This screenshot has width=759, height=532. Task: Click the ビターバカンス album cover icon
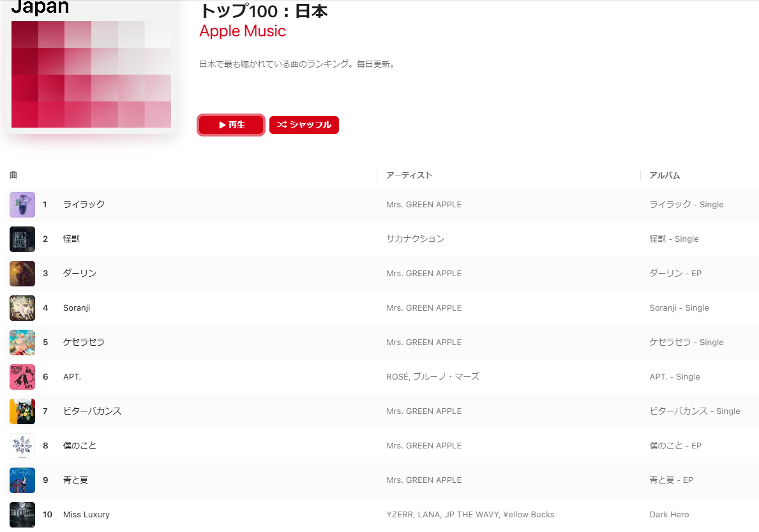pos(22,411)
